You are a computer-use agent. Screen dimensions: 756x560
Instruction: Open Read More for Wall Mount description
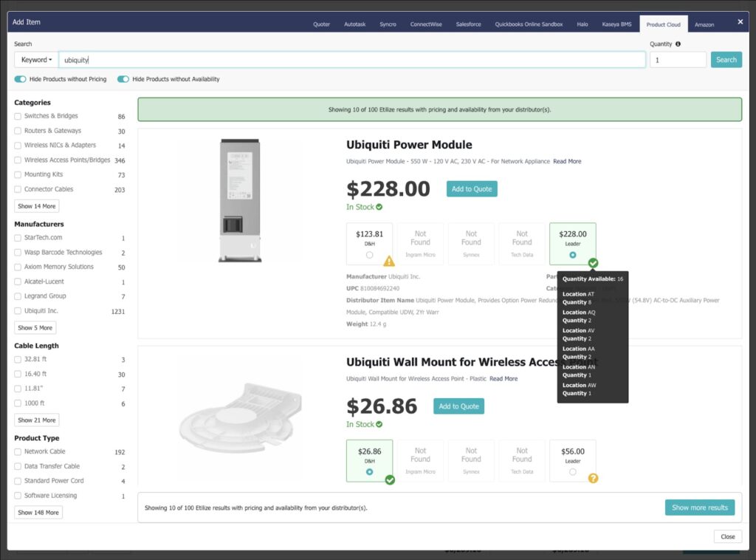pos(504,379)
